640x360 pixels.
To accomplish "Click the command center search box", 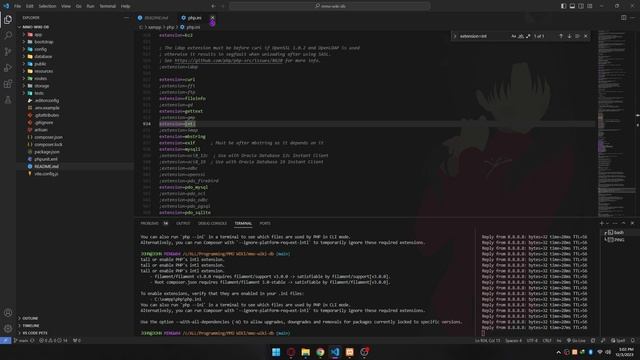I will [x=330, y=6].
